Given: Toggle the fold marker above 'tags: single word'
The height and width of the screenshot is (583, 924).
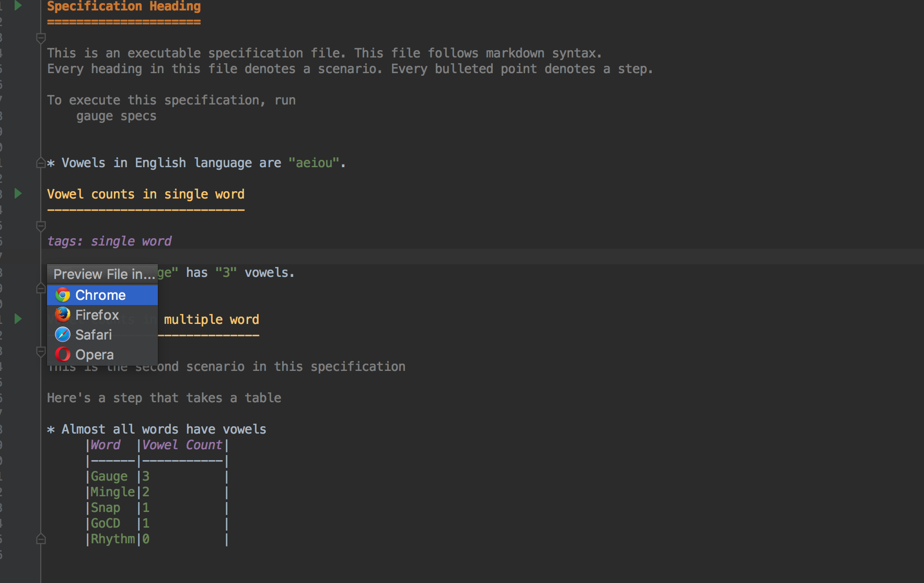Looking at the screenshot, I should [41, 226].
